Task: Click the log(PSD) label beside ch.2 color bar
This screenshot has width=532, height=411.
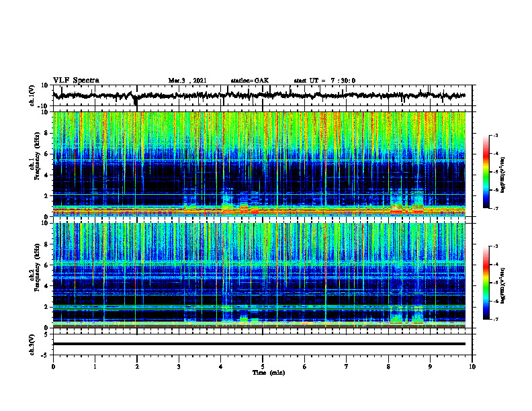Action: pyautogui.click(x=503, y=285)
